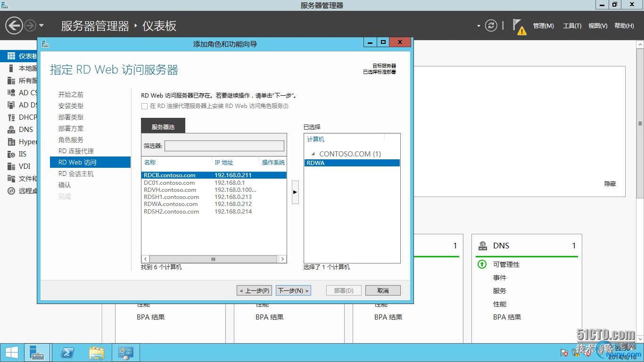The width and height of the screenshot is (644, 362).
Task: Sort the server list by IP 地址 column
Action: (x=224, y=163)
